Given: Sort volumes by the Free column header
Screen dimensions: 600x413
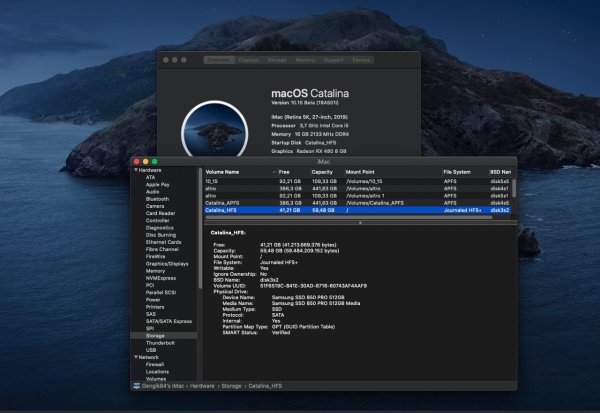Looking at the screenshot, I should click(283, 171).
